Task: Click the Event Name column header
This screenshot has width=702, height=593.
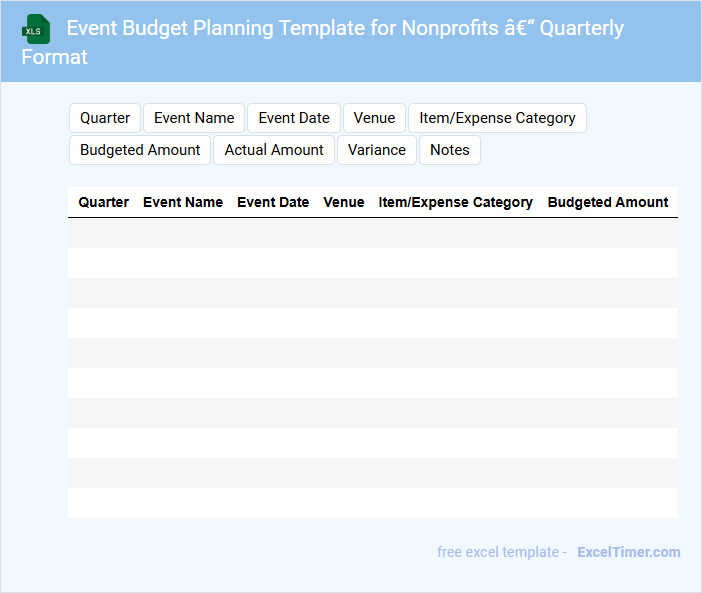Action: tap(183, 202)
